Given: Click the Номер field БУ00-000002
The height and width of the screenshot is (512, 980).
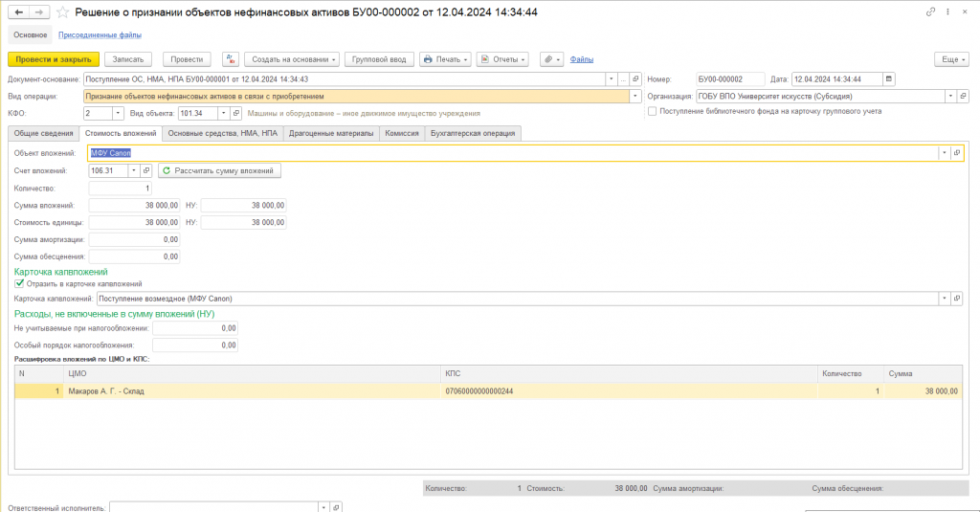Looking at the screenshot, I should [730, 79].
